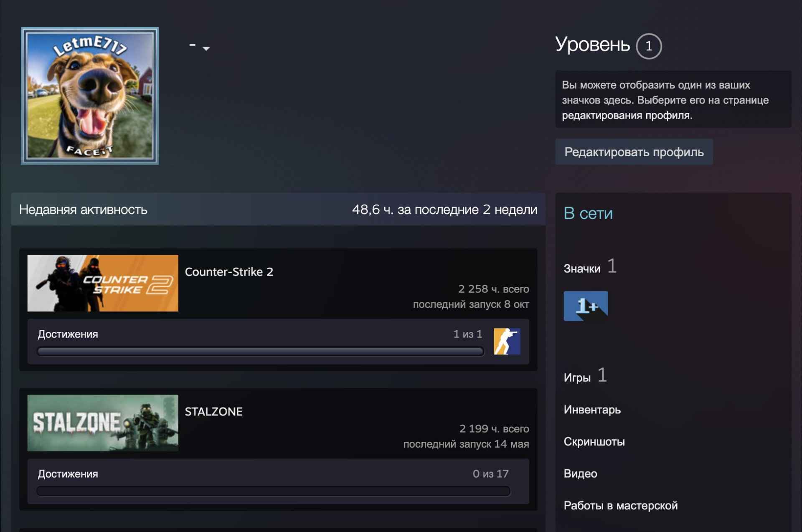Click the Недавняя активность header
The image size is (802, 532).
(83, 210)
